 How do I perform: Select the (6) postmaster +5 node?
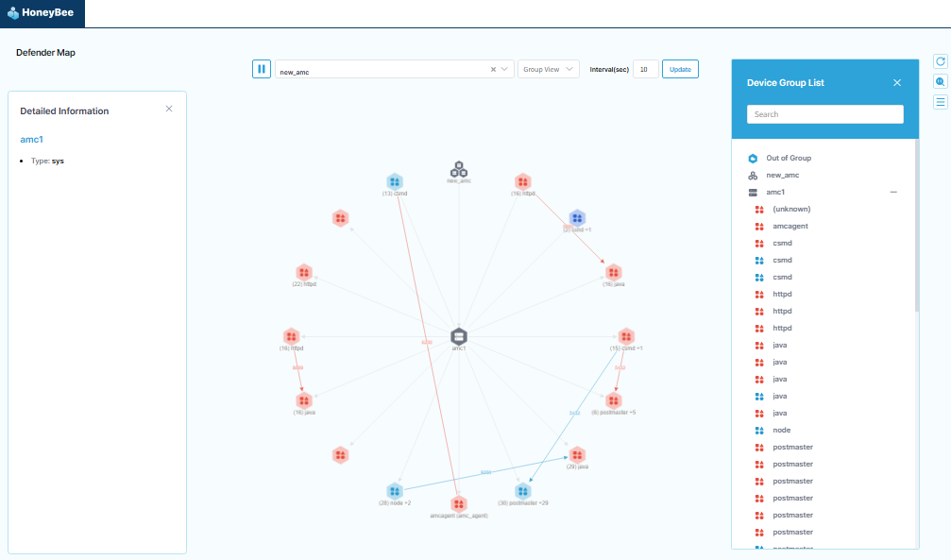(x=613, y=400)
